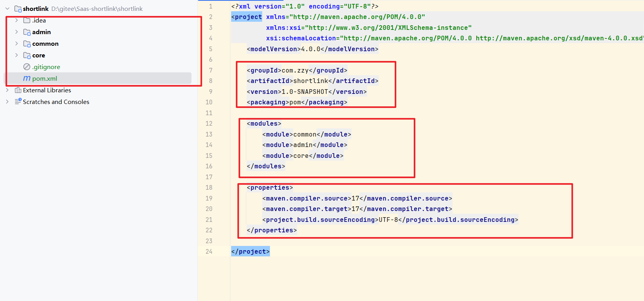Select Scratches and Consoles label
Screen dimensions: 644x301
pyautogui.click(x=56, y=102)
